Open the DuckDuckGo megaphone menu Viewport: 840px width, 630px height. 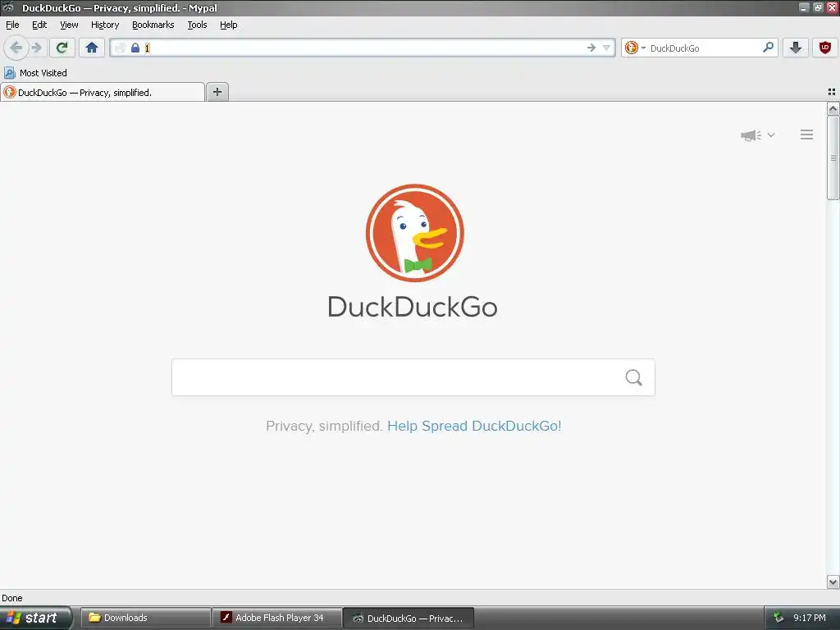[757, 135]
